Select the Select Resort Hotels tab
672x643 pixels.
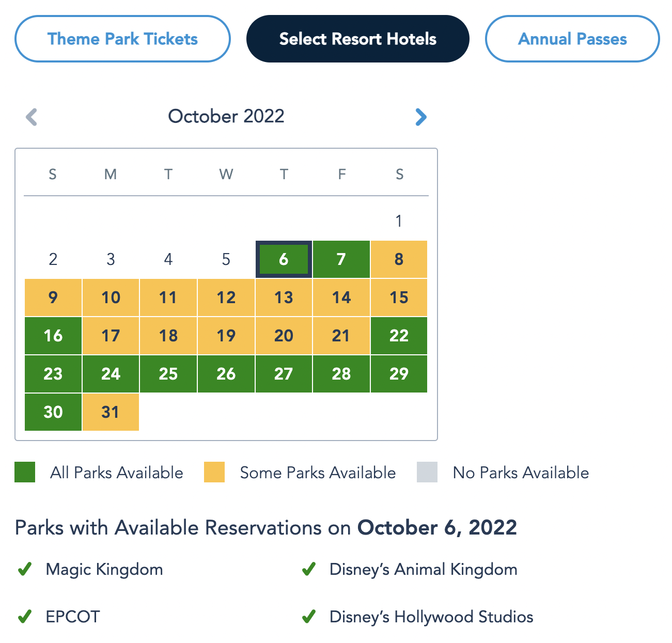pos(357,39)
